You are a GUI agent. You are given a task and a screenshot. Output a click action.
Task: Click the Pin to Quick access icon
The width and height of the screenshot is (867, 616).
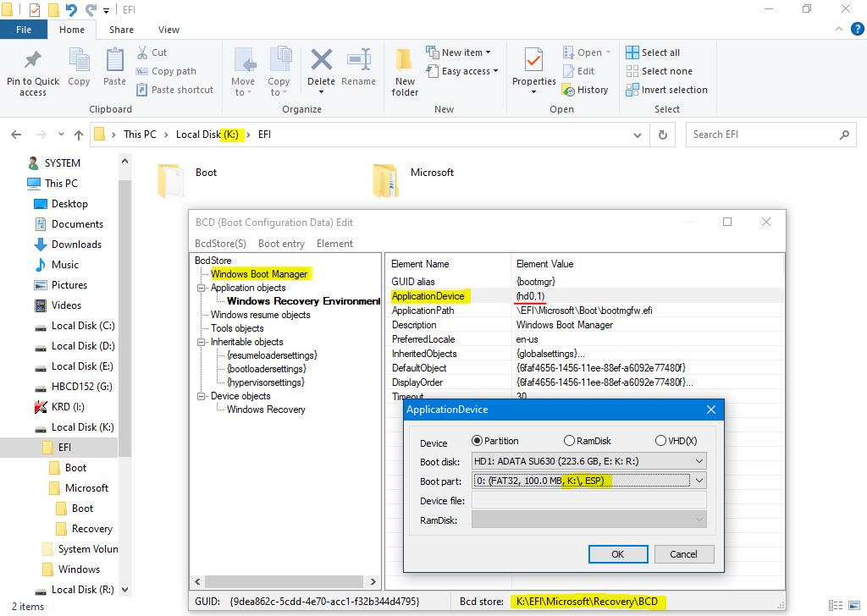coord(33,62)
